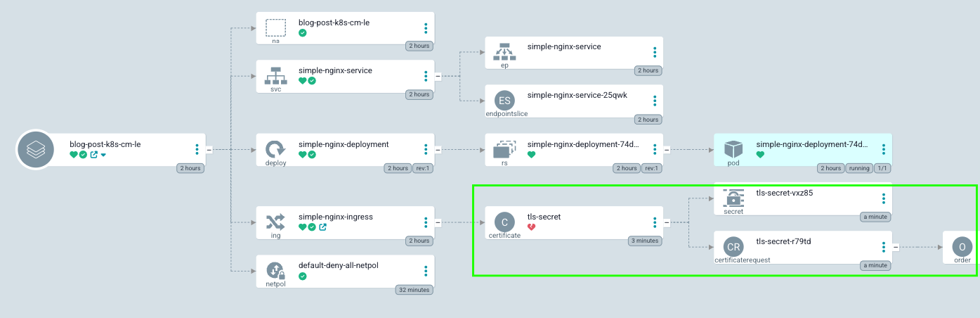980x318 pixels.
Task: Click the health heart on root application node
Action: pyautogui.click(x=74, y=155)
